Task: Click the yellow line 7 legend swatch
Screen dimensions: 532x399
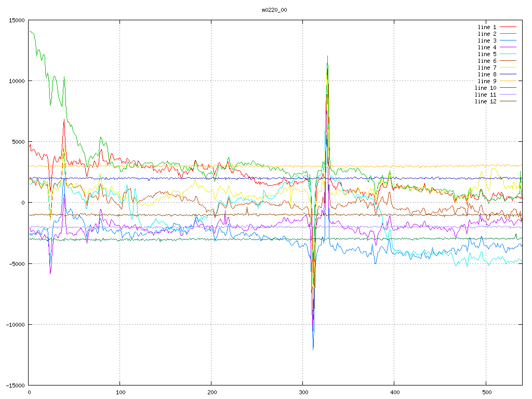Action: [x=508, y=68]
